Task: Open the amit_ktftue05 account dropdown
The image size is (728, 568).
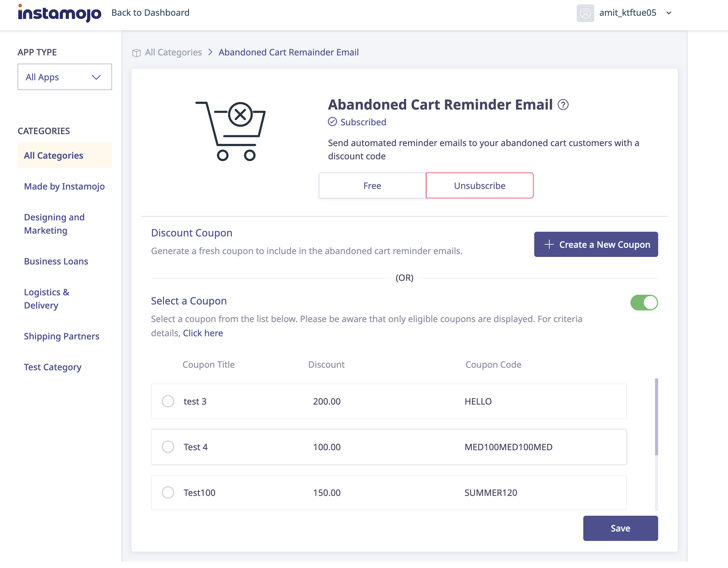Action: pyautogui.click(x=628, y=13)
